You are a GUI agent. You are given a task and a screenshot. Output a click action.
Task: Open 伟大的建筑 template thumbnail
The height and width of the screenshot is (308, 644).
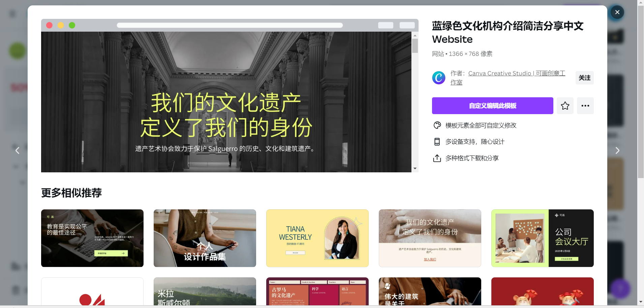coord(430,292)
